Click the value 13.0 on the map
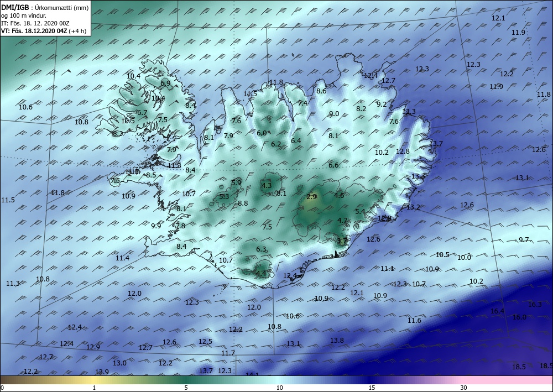 [119, 363]
